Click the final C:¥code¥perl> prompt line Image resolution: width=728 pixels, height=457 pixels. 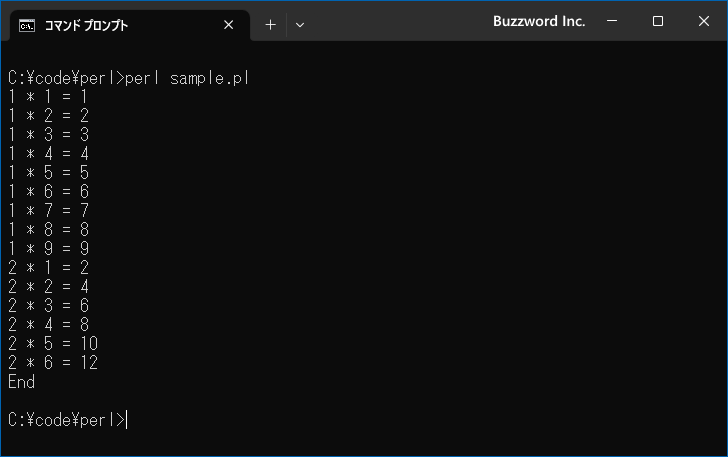(67, 420)
